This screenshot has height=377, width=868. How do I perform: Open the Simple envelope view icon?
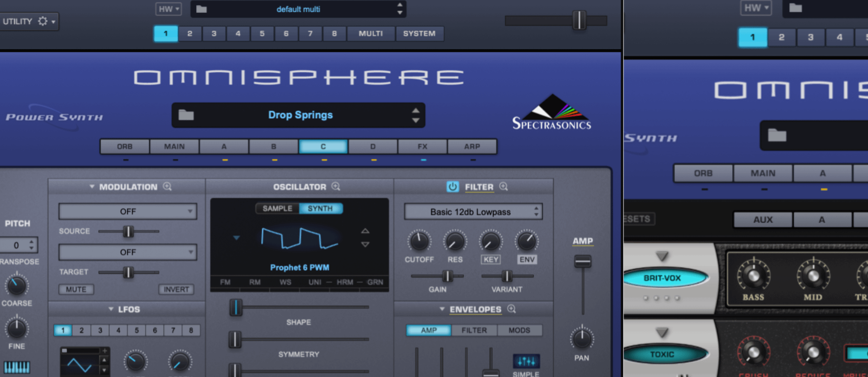pyautogui.click(x=526, y=361)
